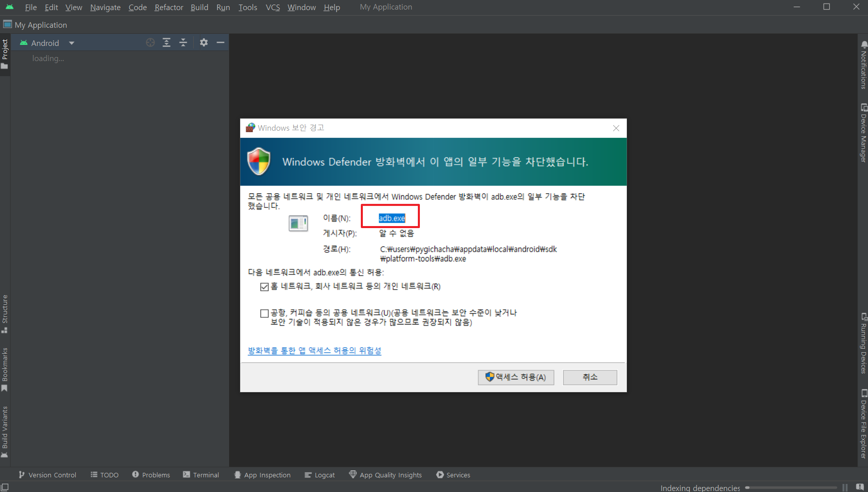The image size is (868, 492).
Task: Open the Device Manager side tab
Action: pos(863,133)
